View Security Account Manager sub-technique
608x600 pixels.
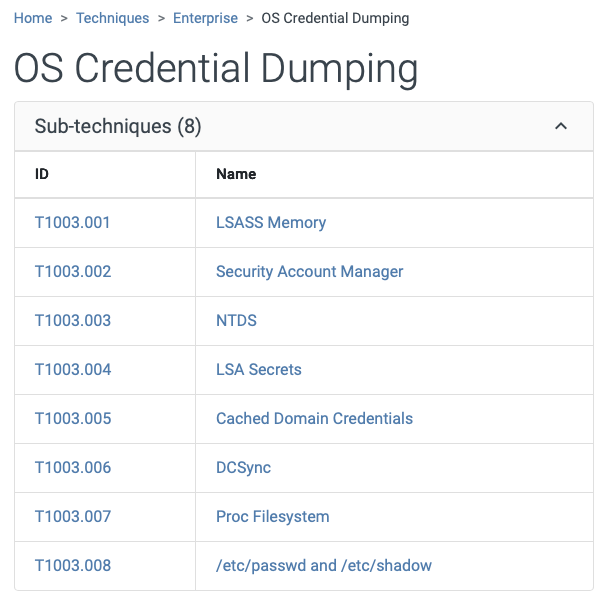[309, 271]
